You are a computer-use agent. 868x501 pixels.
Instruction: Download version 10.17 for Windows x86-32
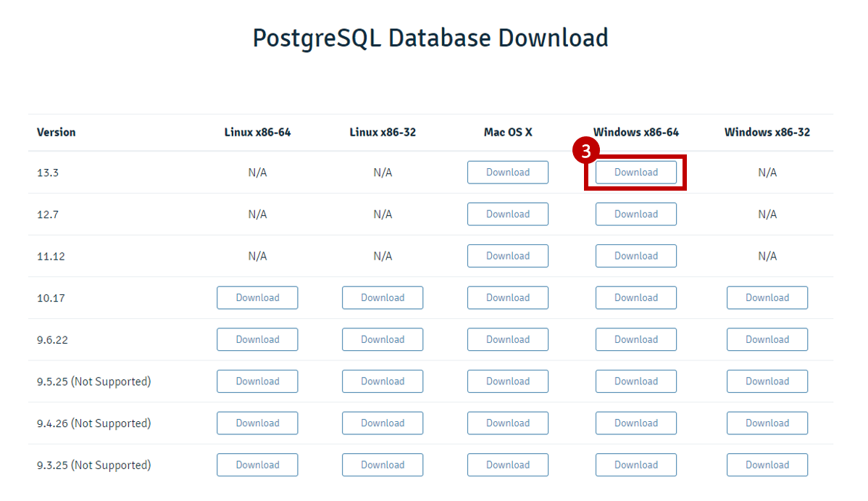point(767,297)
